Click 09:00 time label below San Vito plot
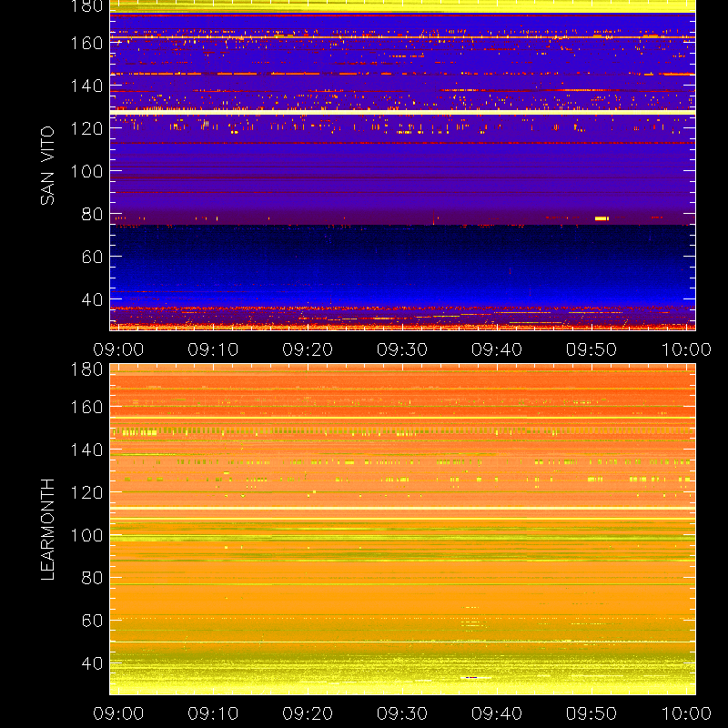The height and width of the screenshot is (728, 728). pos(118,349)
